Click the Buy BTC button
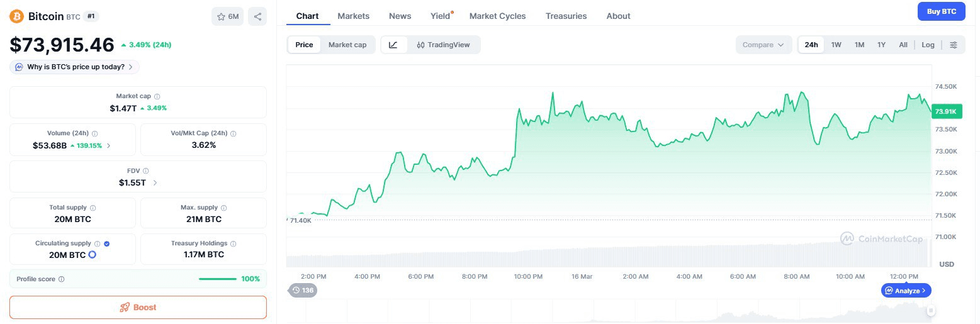Screen dimensions: 980x324 coord(941,11)
